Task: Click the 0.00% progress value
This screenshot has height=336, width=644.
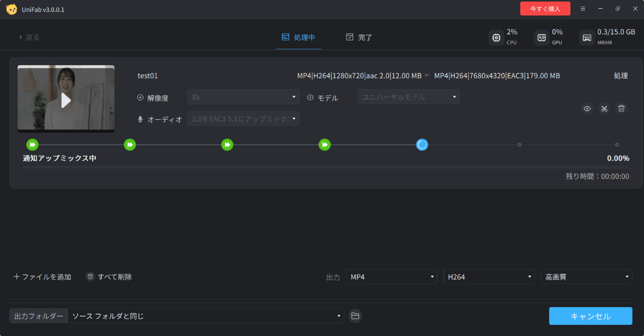Action: tap(618, 158)
